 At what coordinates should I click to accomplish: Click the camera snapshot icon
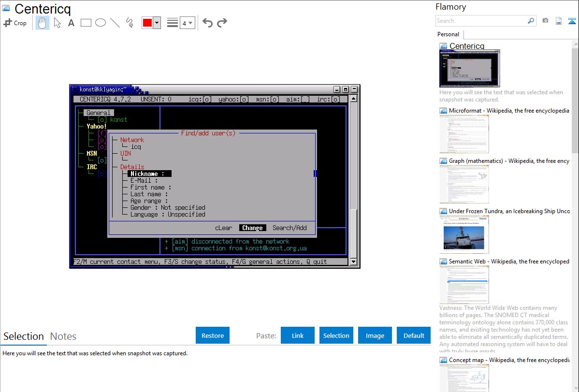tap(545, 21)
